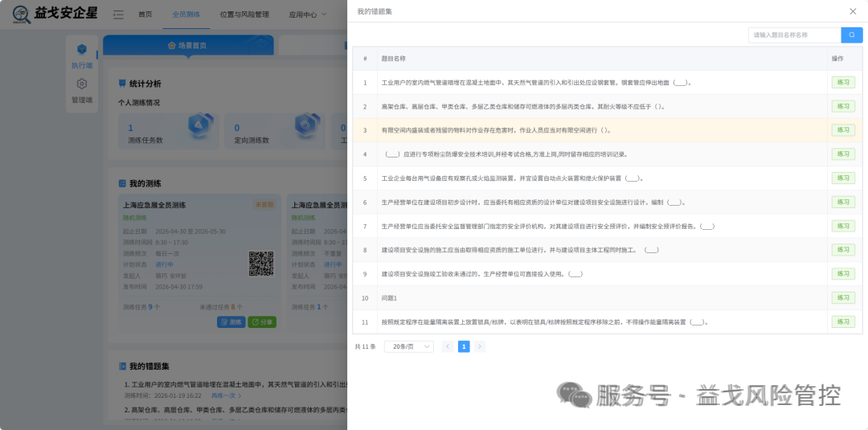Click the 上海应急展全员测练 card title
The width and height of the screenshot is (868, 430).
tap(154, 205)
